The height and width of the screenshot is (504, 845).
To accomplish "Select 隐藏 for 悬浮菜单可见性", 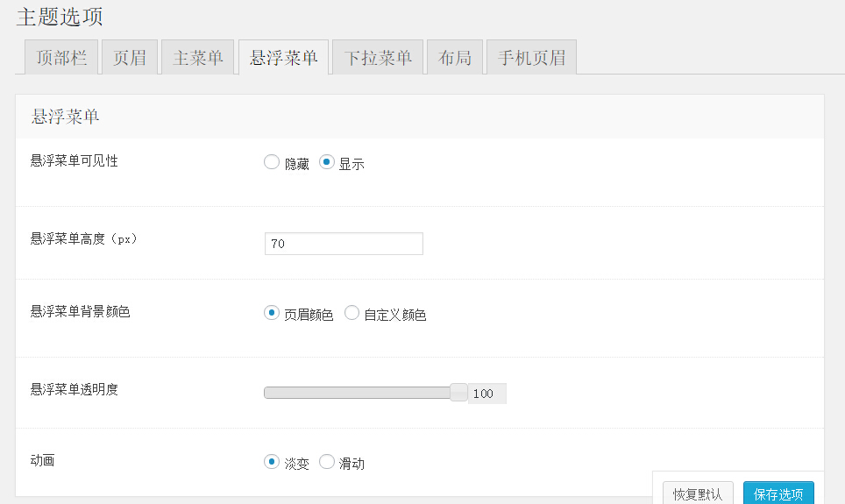I will [272, 163].
